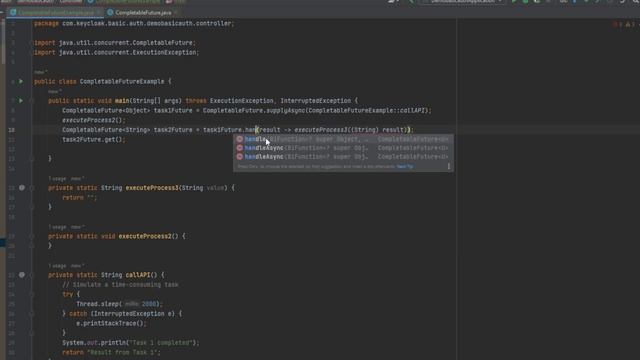Click gutter marker beside executeProcess3 method
This screenshot has height=360, width=640.
click(x=22, y=188)
